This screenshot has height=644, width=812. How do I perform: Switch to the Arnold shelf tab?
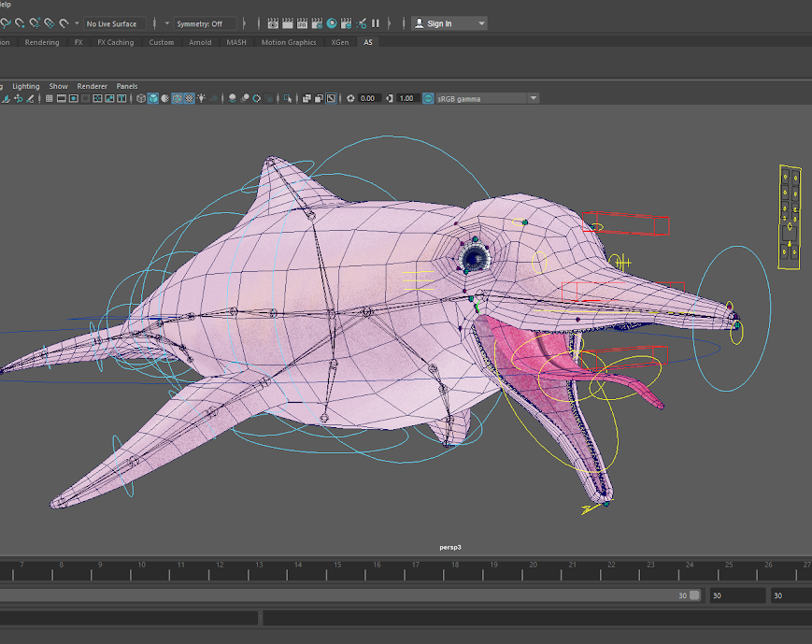(199, 42)
